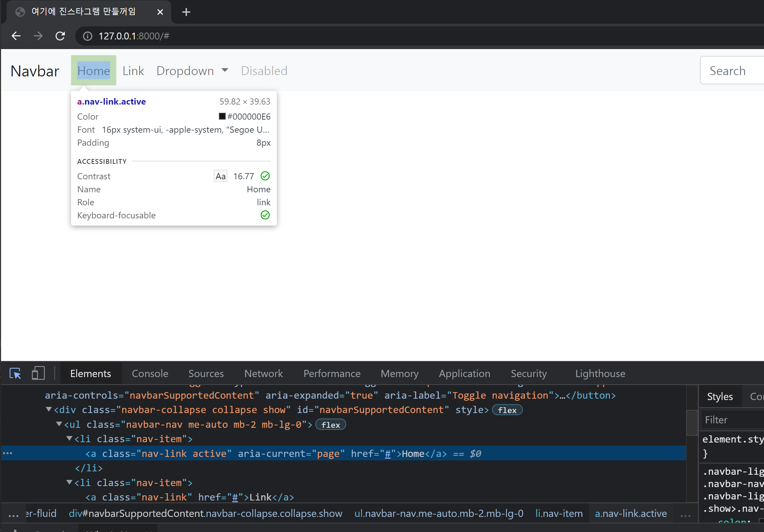Open a new browser tab with plus icon
764x532 pixels.
coord(186,12)
